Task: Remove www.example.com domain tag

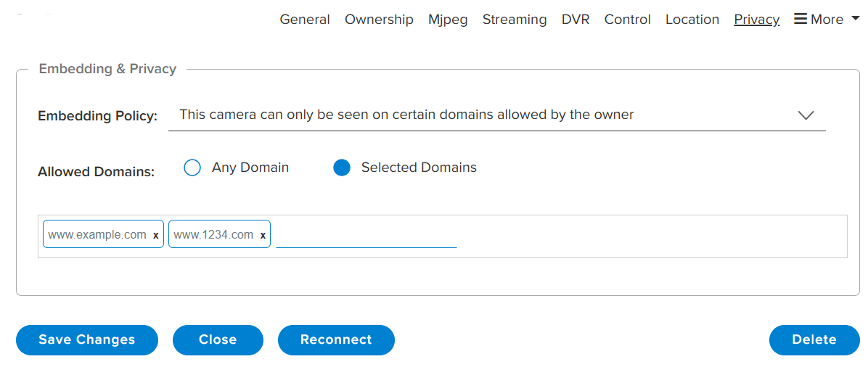Action: (155, 235)
